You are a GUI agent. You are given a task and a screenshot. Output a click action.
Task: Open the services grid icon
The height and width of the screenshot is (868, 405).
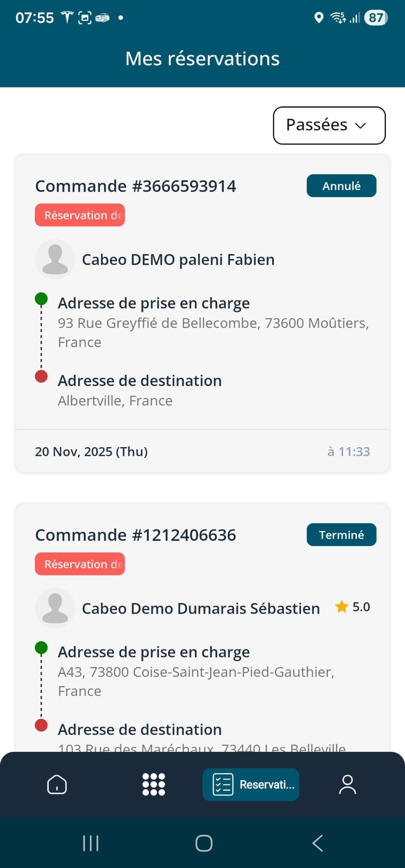tap(154, 784)
